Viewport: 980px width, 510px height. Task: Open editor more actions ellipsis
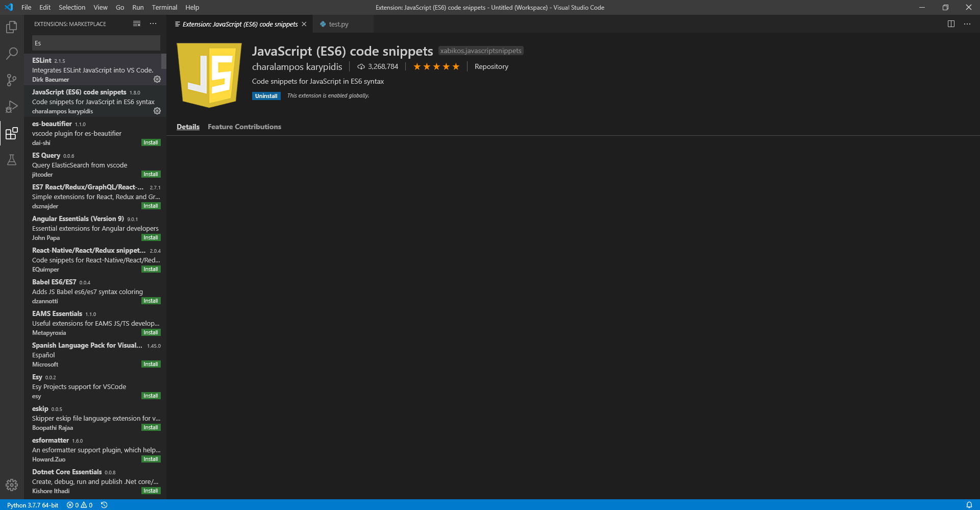967,24
